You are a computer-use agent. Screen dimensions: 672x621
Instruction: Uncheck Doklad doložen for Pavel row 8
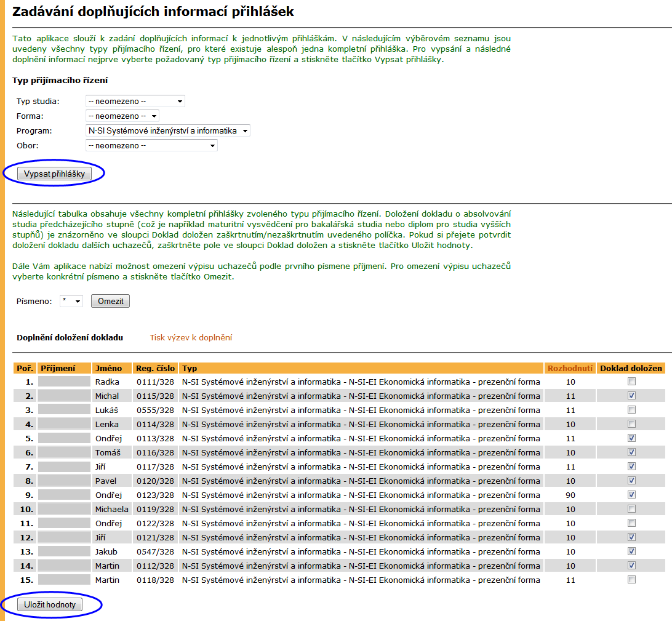point(631,481)
